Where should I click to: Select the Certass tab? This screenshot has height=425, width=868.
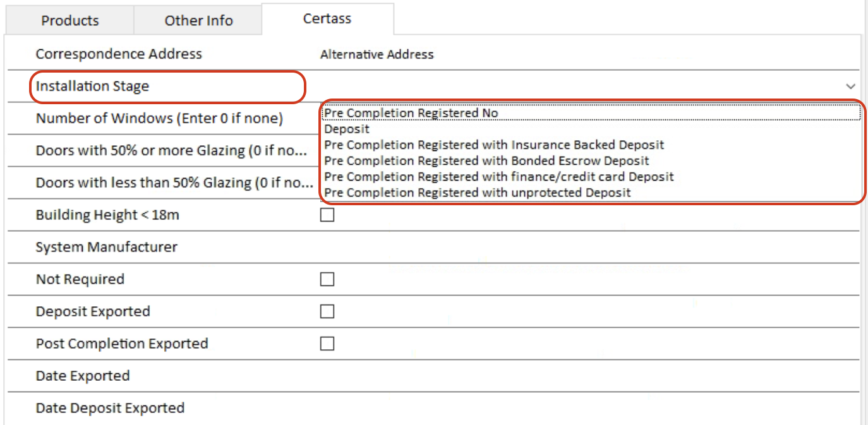click(327, 18)
